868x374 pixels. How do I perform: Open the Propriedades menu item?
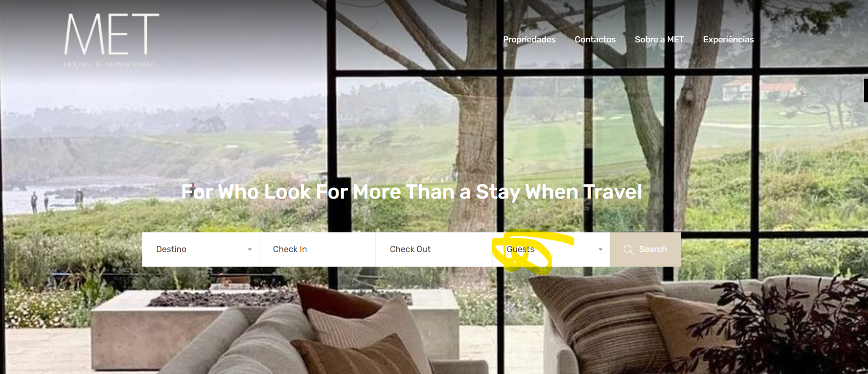coord(529,39)
